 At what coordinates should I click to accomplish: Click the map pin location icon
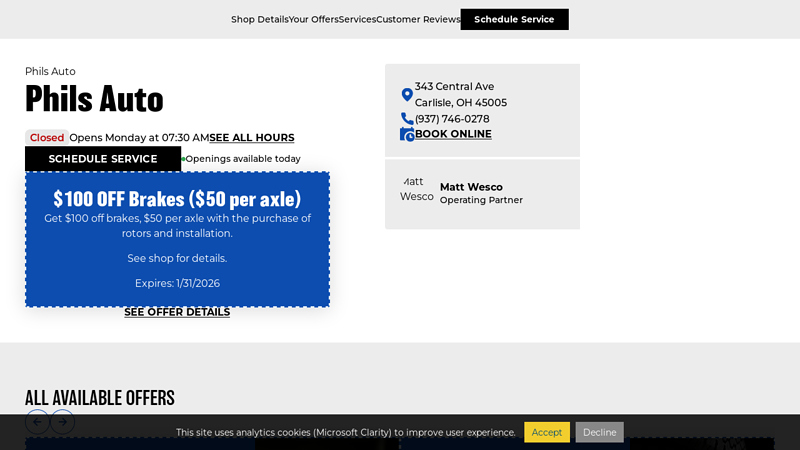point(407,95)
